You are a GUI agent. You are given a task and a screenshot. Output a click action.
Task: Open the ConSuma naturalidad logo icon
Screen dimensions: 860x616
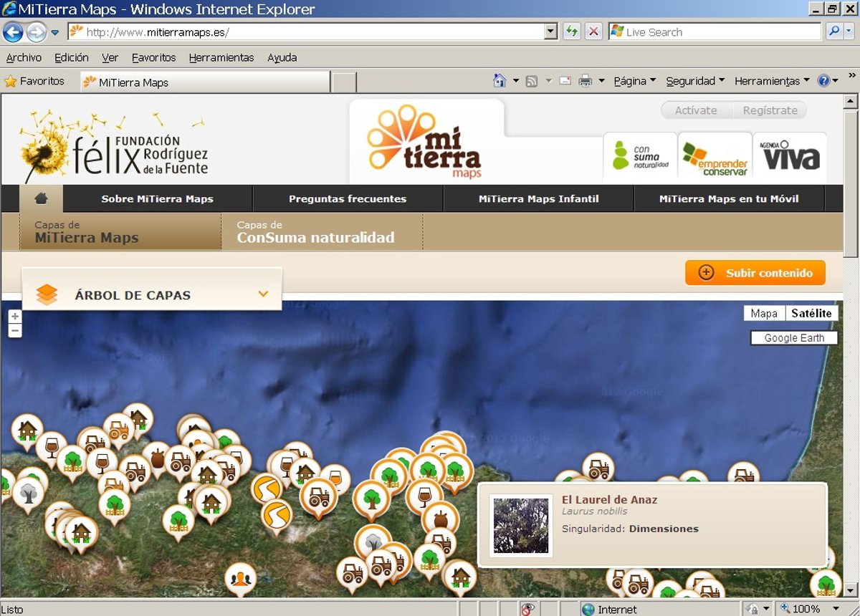coord(640,155)
